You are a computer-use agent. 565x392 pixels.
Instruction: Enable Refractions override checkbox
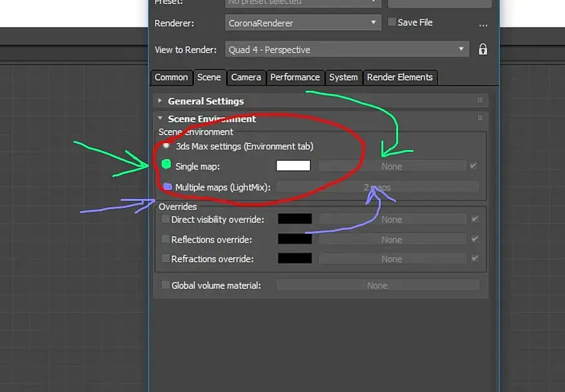coord(166,258)
